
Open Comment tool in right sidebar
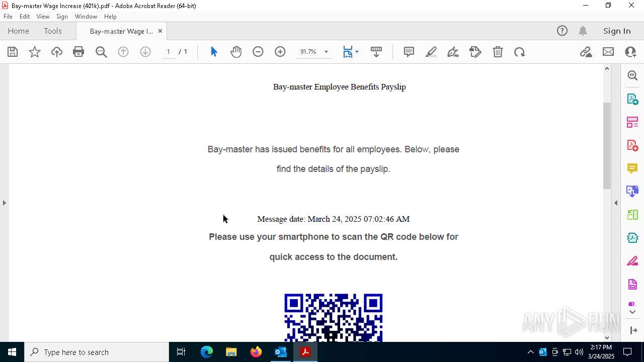(632, 168)
